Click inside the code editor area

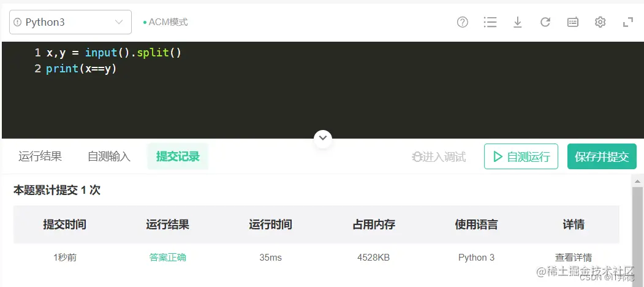pos(322,90)
